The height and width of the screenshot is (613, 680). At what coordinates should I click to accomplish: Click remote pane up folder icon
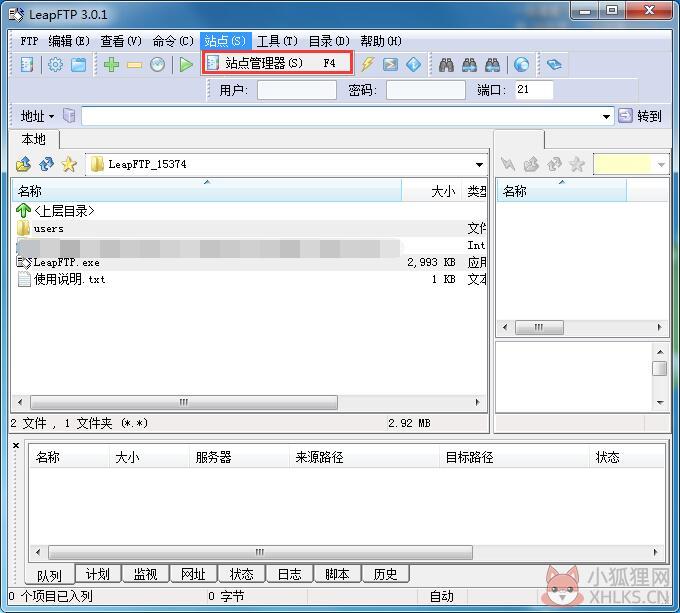[531, 164]
